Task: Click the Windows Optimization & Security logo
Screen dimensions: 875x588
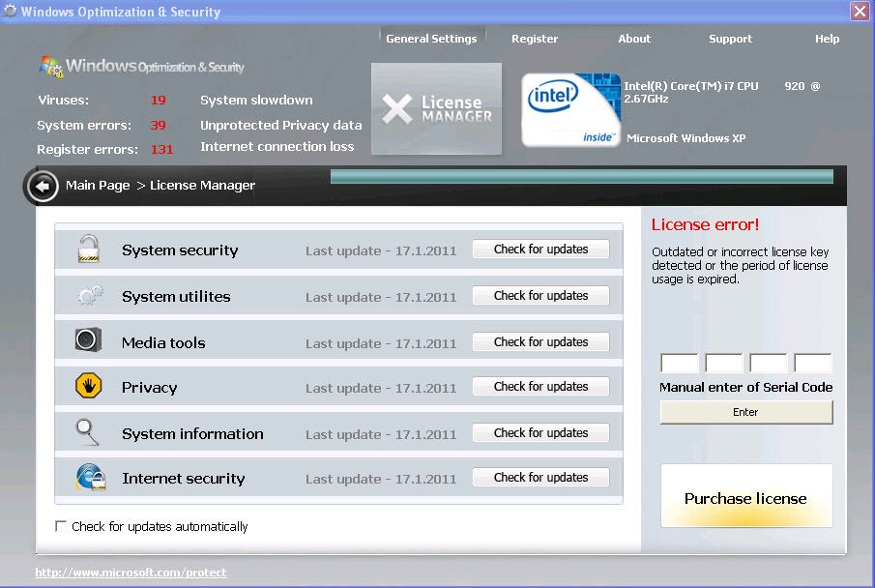Action: [142, 67]
